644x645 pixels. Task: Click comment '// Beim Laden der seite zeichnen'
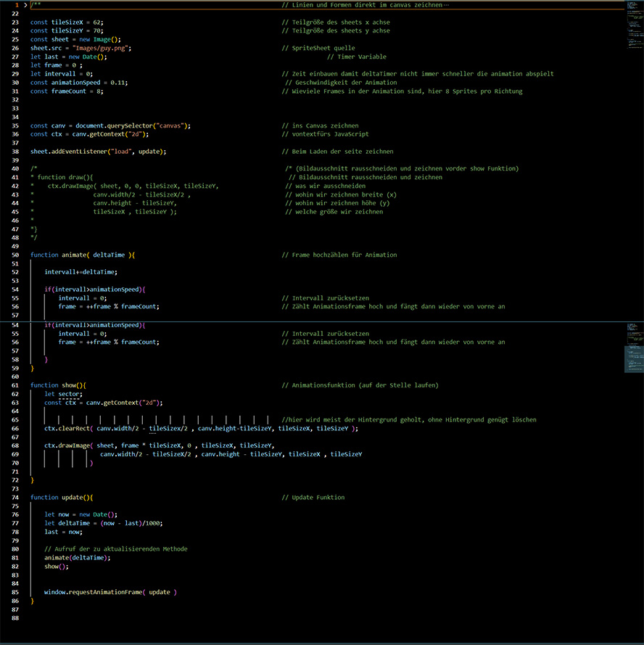click(x=338, y=152)
